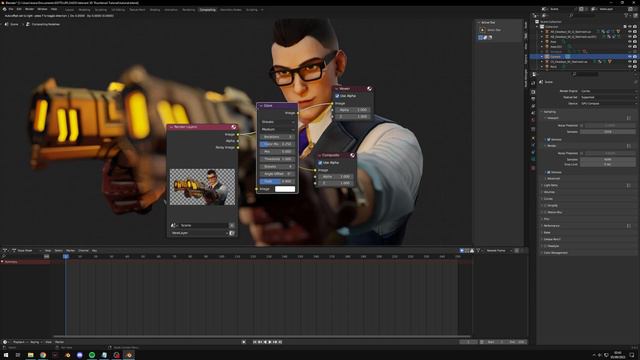Open the Device dropdown showing GPU Compute
The image size is (640, 360).
coord(608,104)
